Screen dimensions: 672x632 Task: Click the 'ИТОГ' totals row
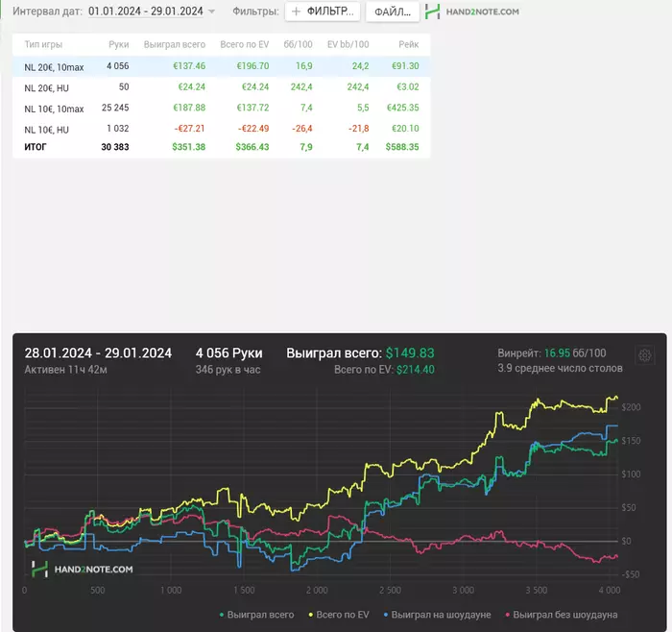pos(36,147)
